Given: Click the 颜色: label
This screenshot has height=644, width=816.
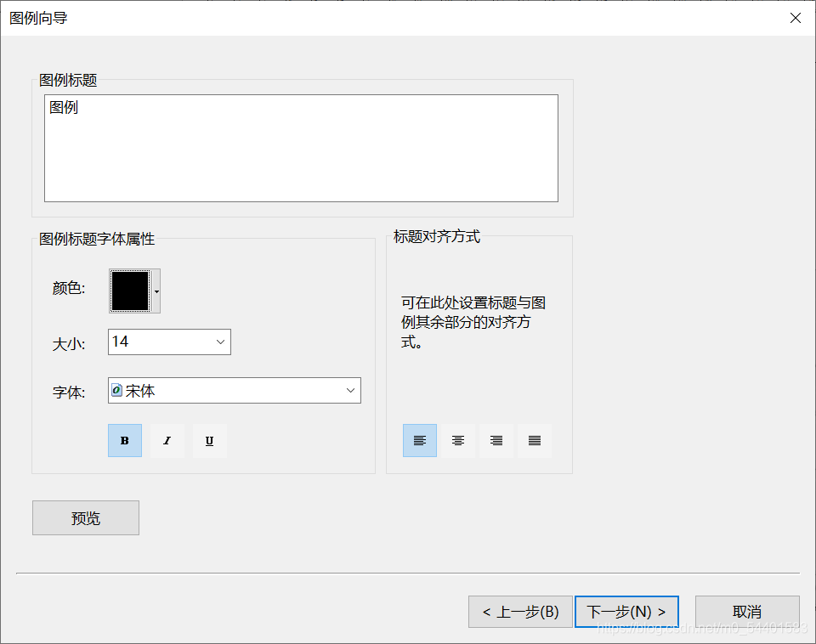Looking at the screenshot, I should (x=69, y=288).
